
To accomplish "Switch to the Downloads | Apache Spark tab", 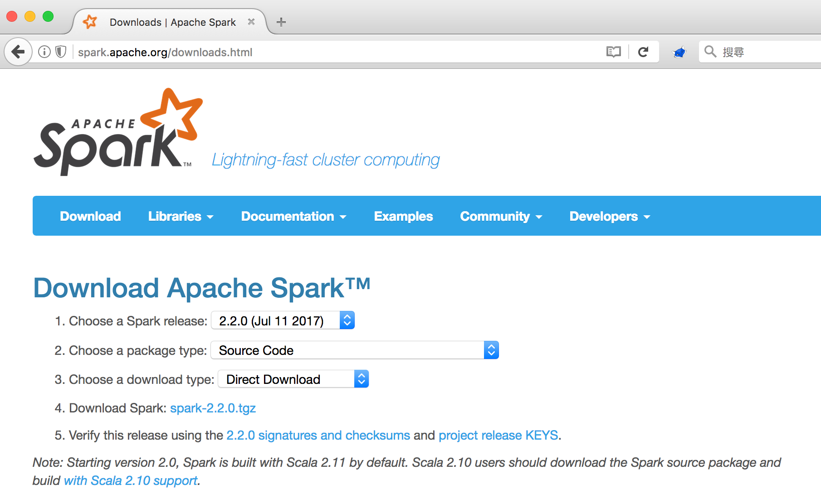I will (x=171, y=22).
